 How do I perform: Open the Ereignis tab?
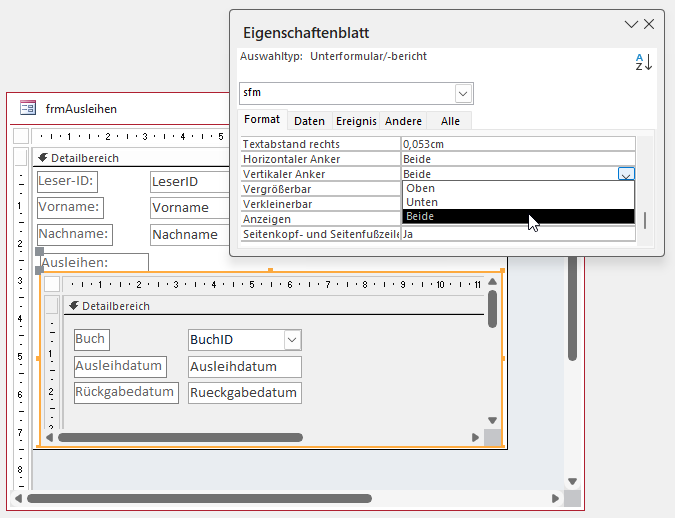(x=357, y=121)
